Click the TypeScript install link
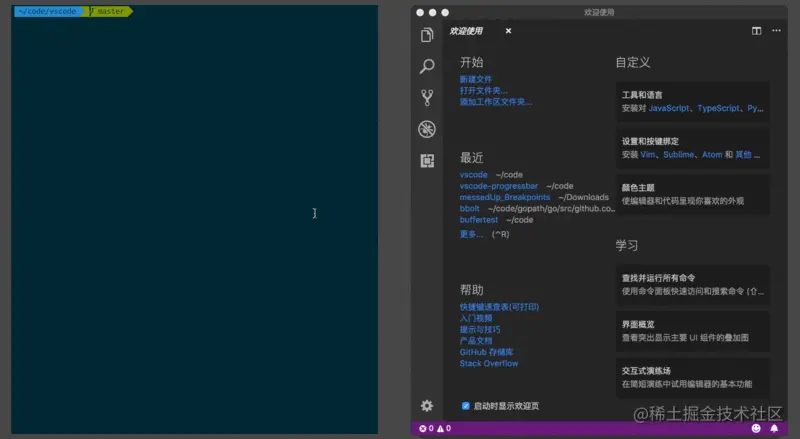This screenshot has width=800, height=439. 718,108
